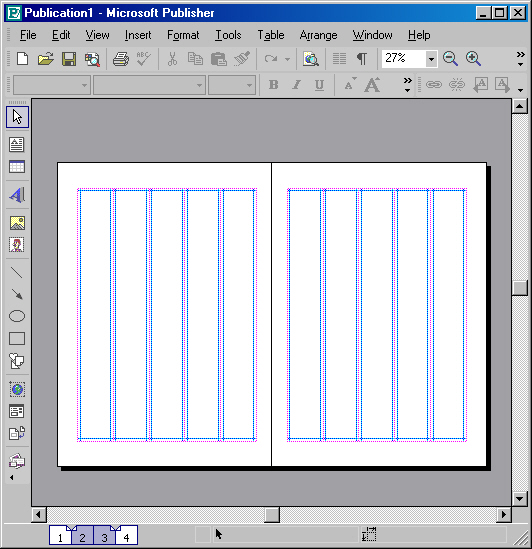532x549 pixels.
Task: Select the Table Frame tool
Action: pos(17,167)
